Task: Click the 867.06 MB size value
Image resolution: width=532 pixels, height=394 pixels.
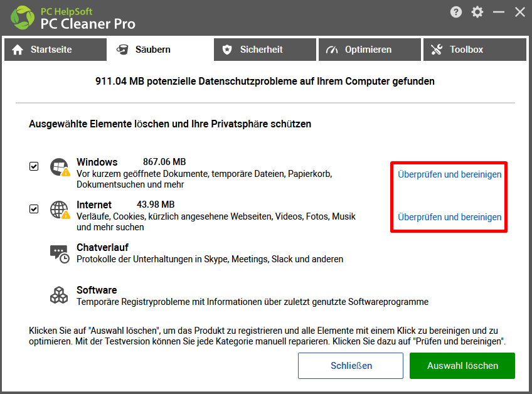Action: tap(164, 161)
